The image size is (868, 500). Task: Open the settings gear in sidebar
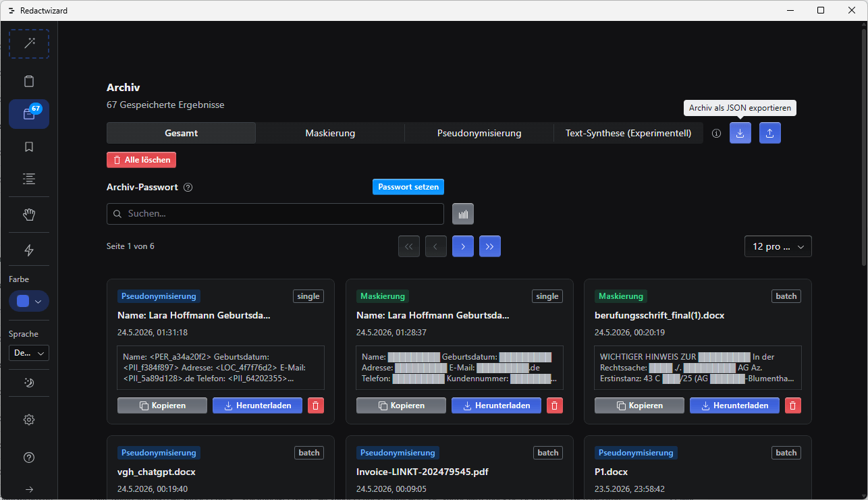click(x=29, y=420)
